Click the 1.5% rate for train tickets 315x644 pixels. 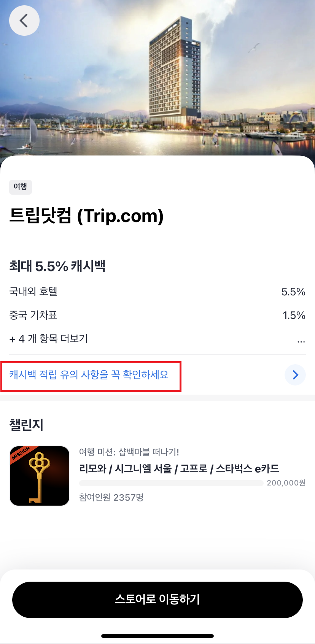(x=294, y=315)
